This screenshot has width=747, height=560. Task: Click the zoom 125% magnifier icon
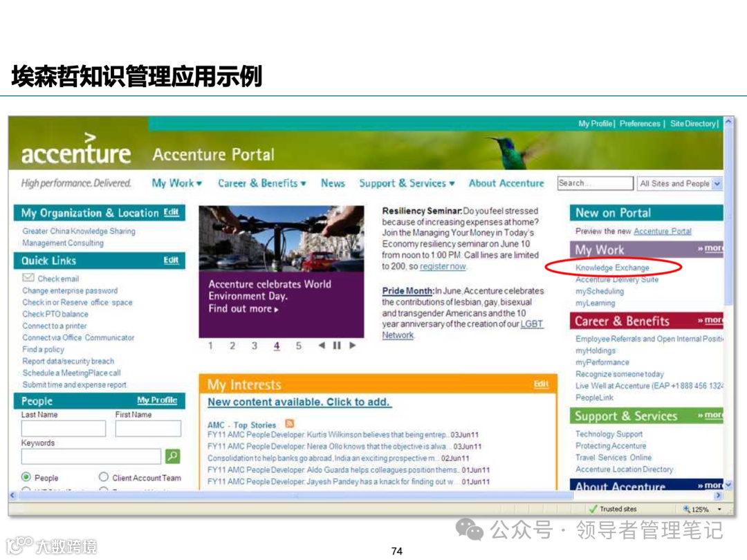(x=687, y=509)
